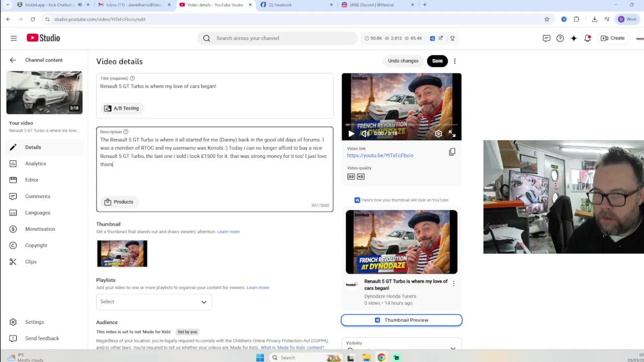Open the Clips section in the sidebar
Viewport: 644px width, 362px height.
coord(44,261)
